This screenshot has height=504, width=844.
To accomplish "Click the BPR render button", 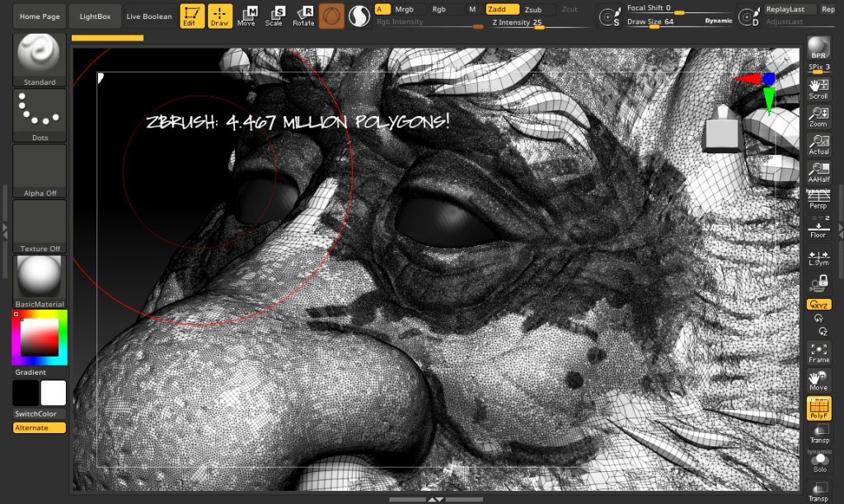I will tap(818, 48).
